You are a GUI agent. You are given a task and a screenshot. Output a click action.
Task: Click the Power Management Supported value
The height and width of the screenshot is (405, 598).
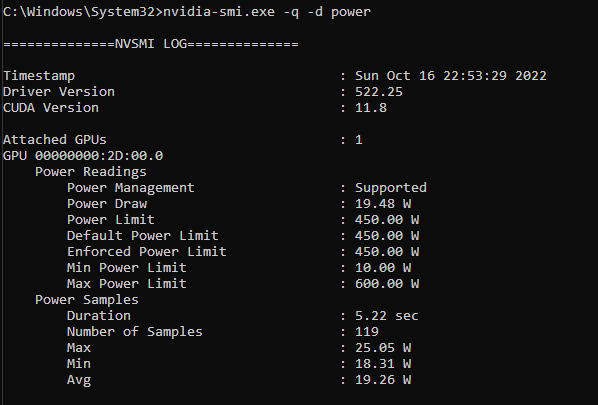(391, 188)
